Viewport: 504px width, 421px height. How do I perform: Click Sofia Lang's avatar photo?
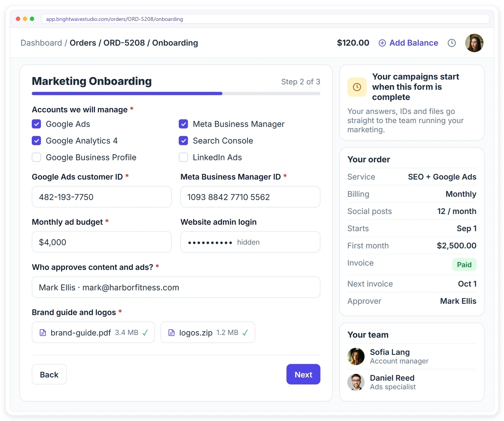tap(356, 356)
